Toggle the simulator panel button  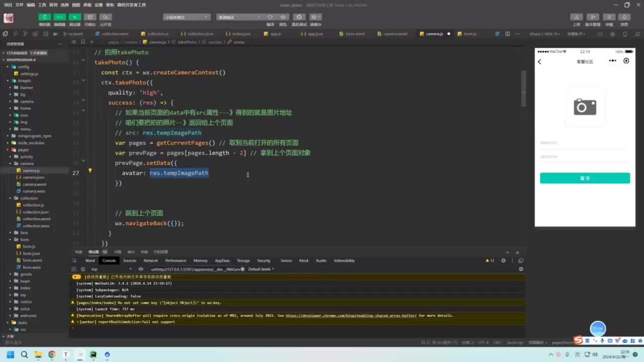[x=45, y=17]
